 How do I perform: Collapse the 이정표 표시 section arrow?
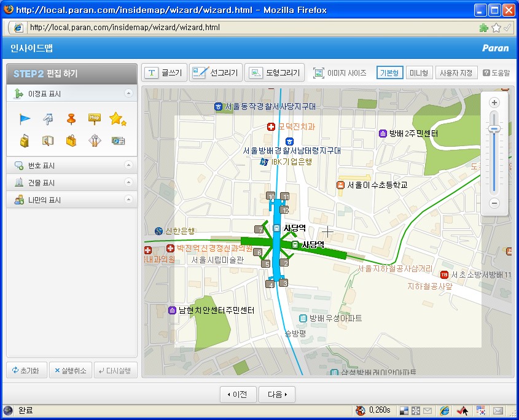click(129, 93)
